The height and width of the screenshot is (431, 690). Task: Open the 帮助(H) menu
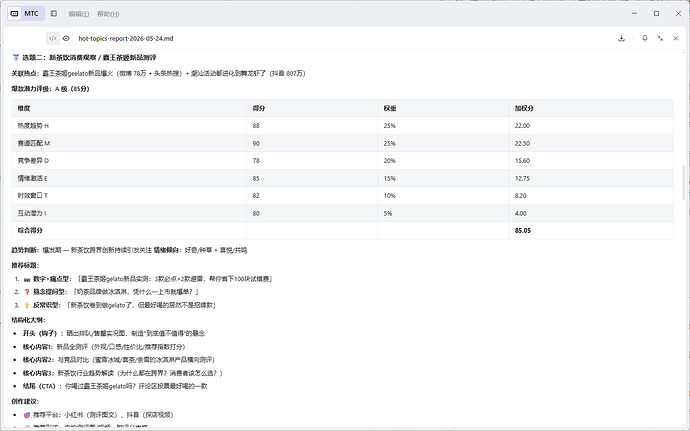tap(108, 14)
